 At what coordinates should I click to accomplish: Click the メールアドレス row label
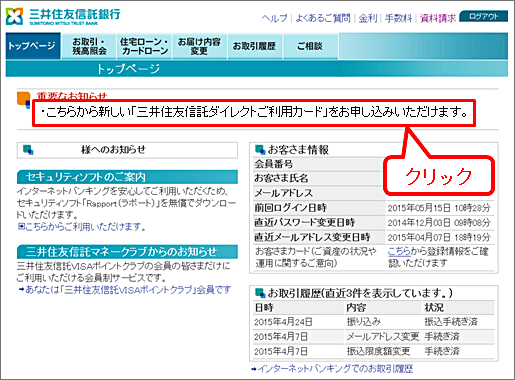284,193
